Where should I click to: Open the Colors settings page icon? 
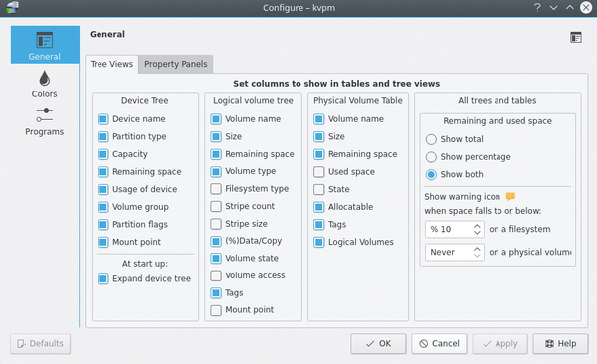pos(45,78)
